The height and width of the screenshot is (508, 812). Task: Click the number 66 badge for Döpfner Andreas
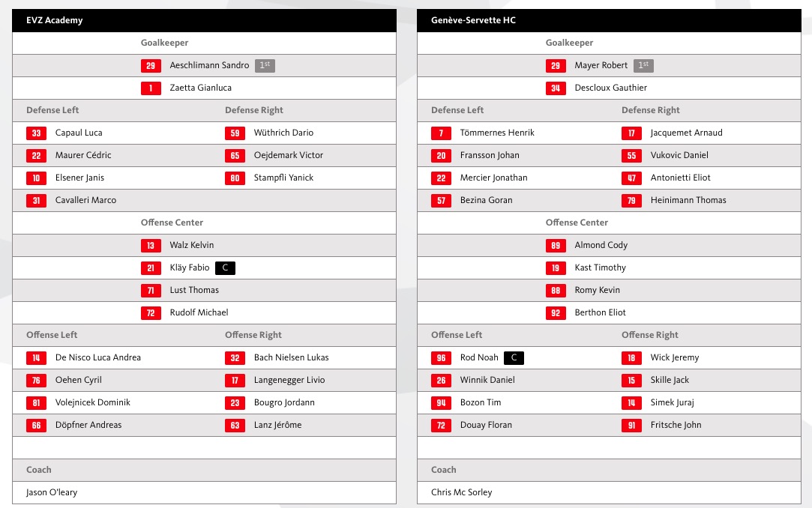pyautogui.click(x=36, y=426)
